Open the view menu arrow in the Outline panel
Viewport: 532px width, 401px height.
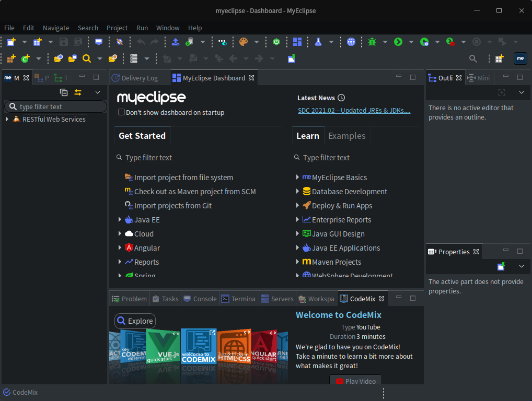[521, 92]
